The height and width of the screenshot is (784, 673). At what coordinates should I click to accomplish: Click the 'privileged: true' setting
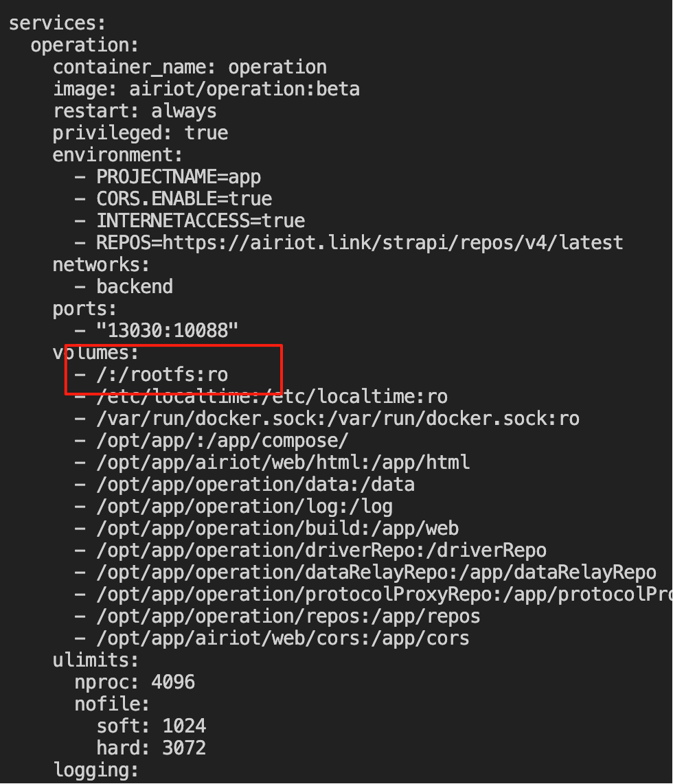[x=141, y=133]
